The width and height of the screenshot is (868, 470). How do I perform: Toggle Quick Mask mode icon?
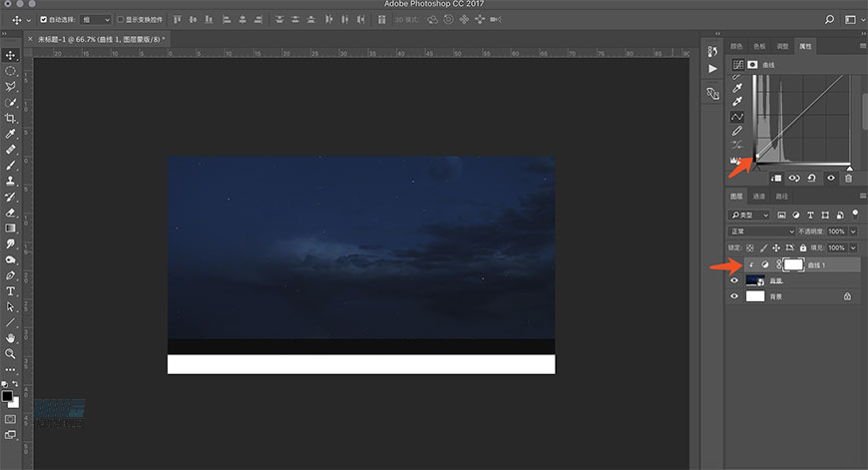pyautogui.click(x=11, y=419)
